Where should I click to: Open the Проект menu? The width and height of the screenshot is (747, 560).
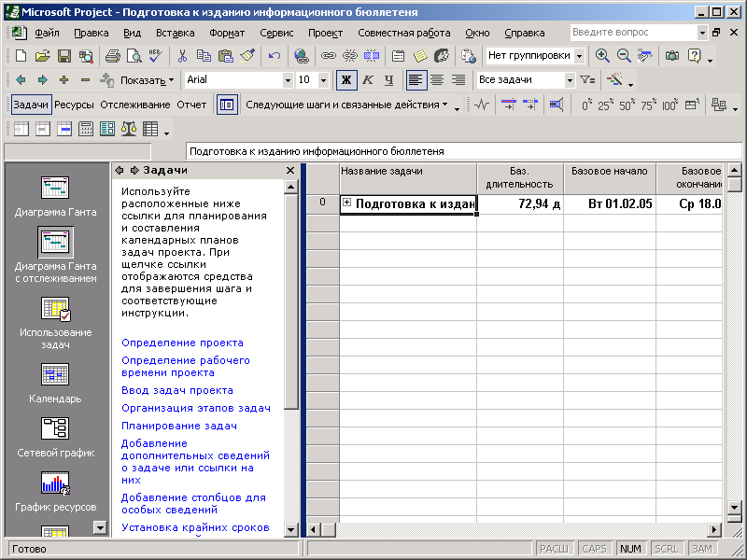[x=325, y=33]
